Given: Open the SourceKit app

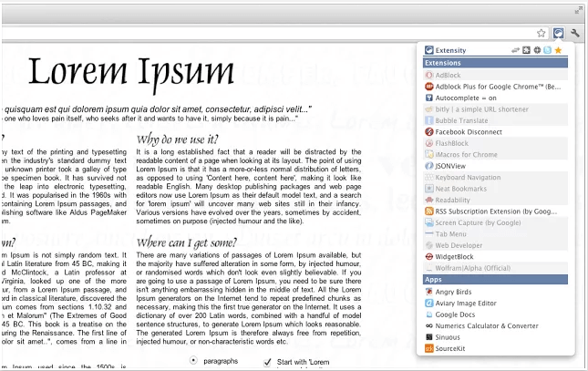Looking at the screenshot, I should click(x=495, y=348).
